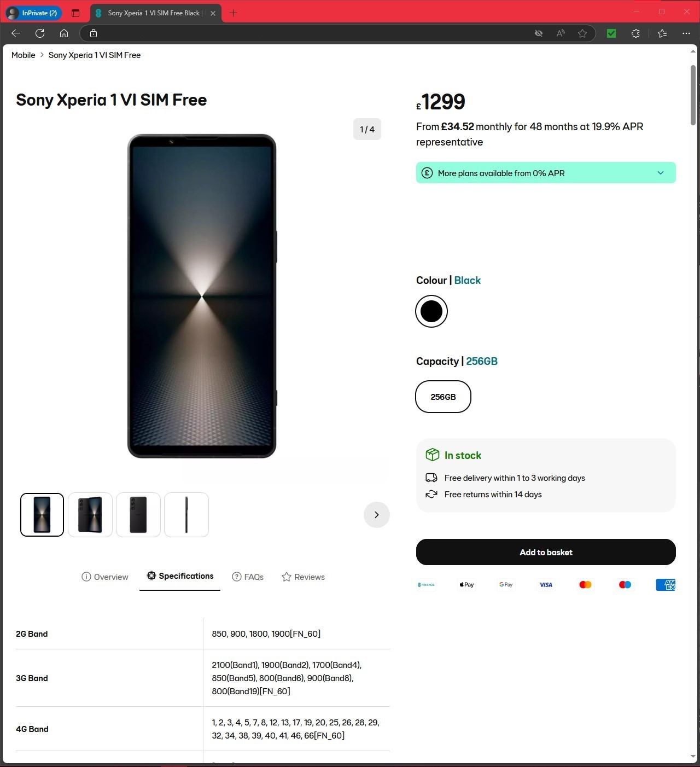Open the FAQs tab
The width and height of the screenshot is (700, 767).
click(x=248, y=577)
